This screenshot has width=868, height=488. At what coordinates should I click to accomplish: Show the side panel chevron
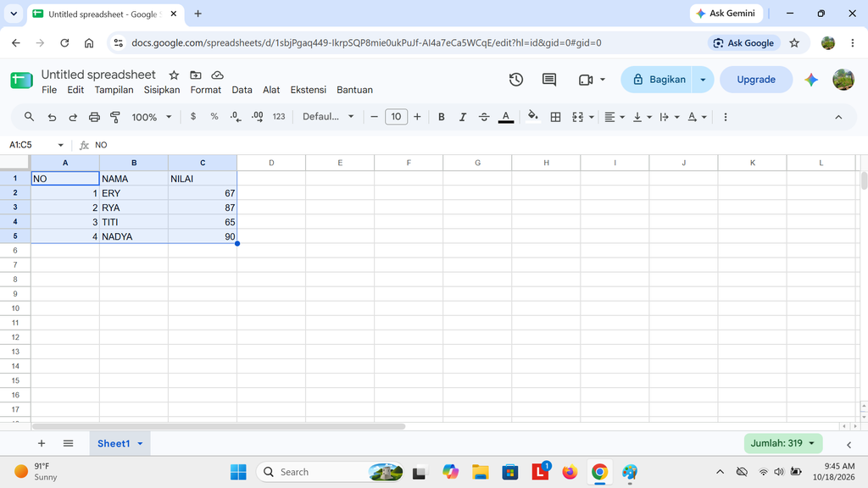click(x=849, y=444)
